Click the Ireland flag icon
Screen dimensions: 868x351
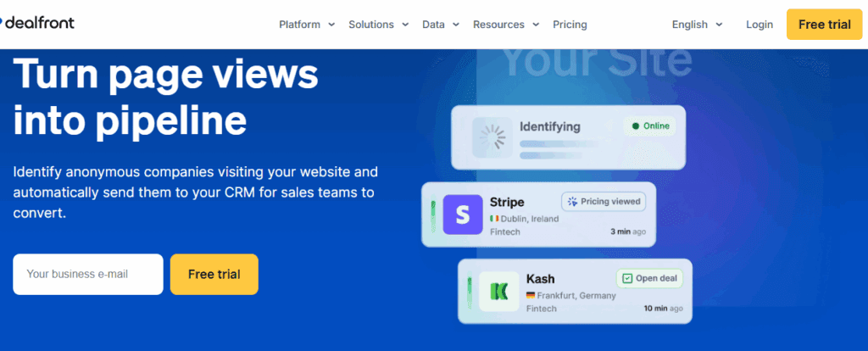click(494, 219)
